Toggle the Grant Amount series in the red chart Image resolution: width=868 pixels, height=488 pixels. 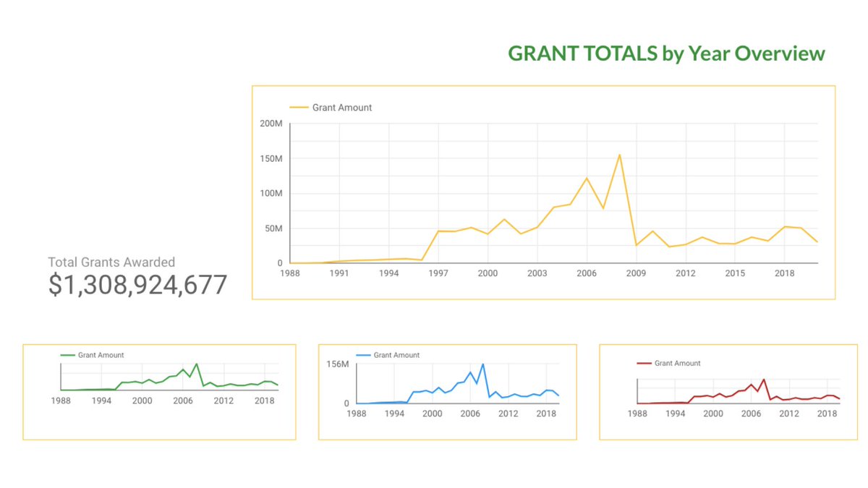(678, 363)
